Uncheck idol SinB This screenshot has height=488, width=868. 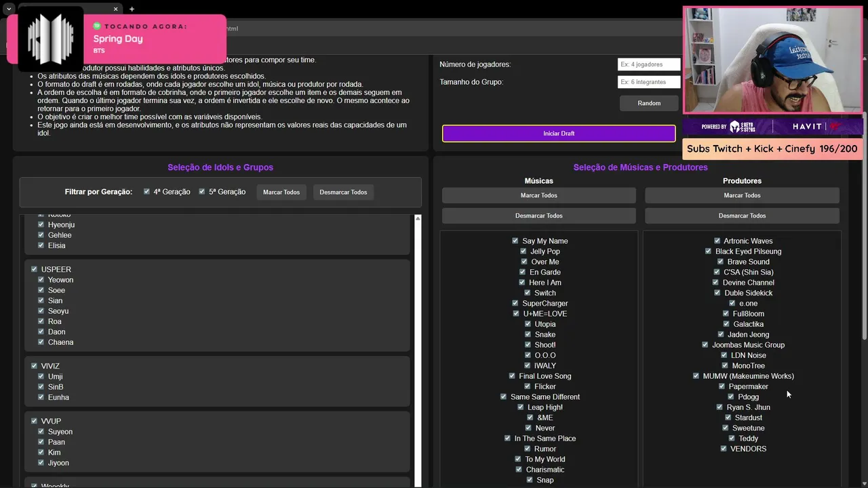click(x=41, y=386)
